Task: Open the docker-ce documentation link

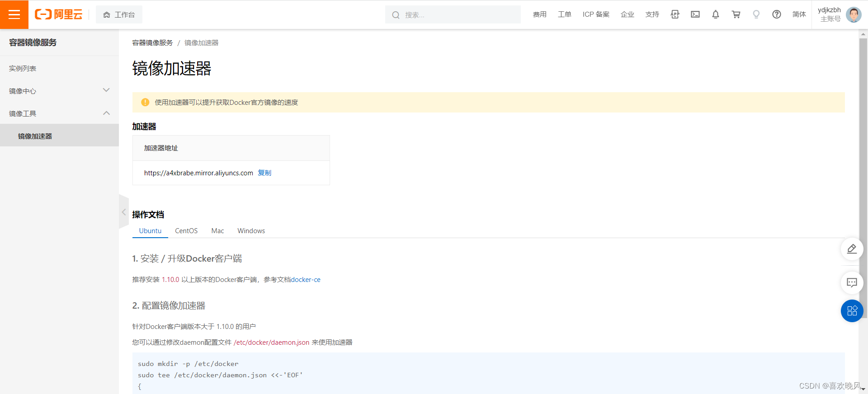Action: (306, 280)
